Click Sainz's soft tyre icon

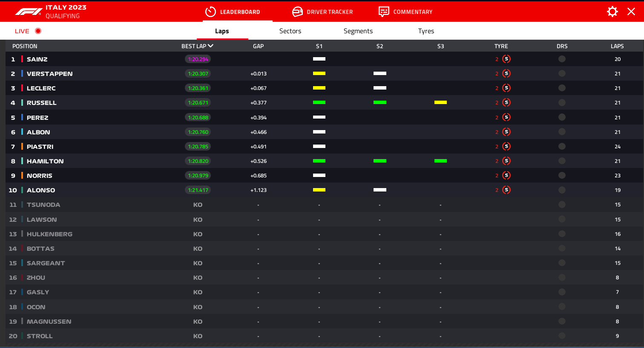click(506, 59)
